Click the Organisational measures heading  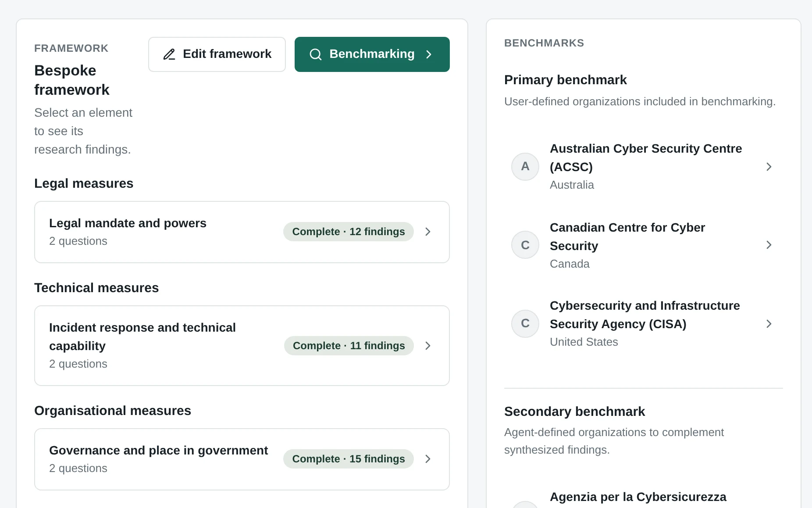point(113,411)
